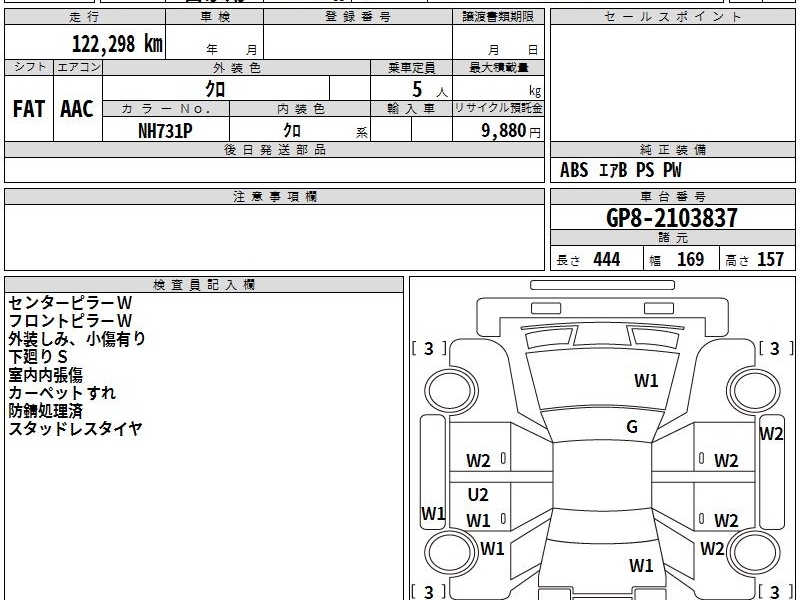Select the クロ value under 外装色

(x=215, y=89)
